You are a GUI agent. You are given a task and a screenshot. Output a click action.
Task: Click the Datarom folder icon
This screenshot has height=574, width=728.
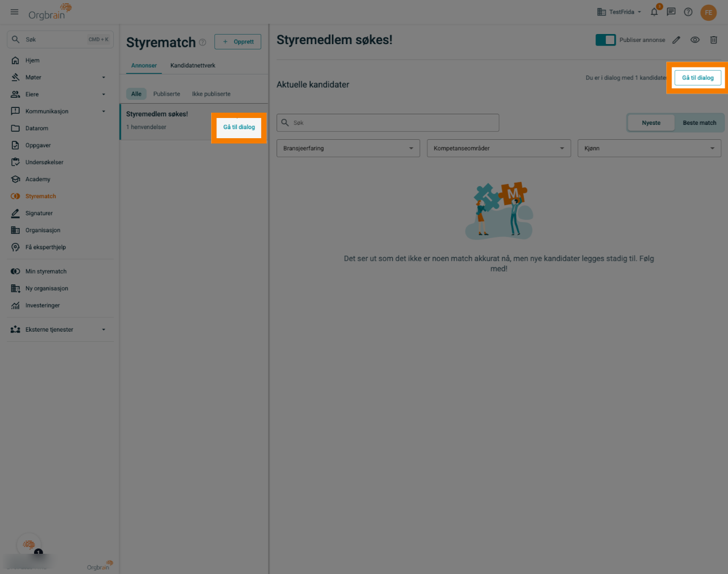(15, 129)
